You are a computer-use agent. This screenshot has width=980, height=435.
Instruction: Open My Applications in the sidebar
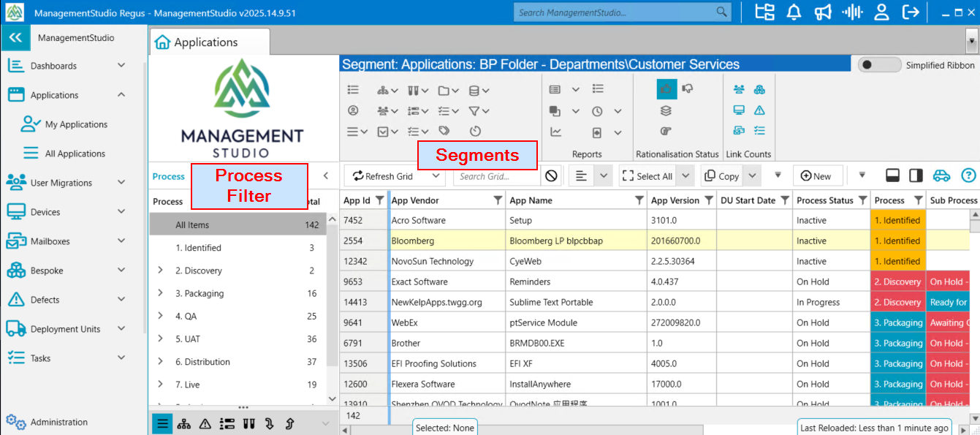(76, 124)
